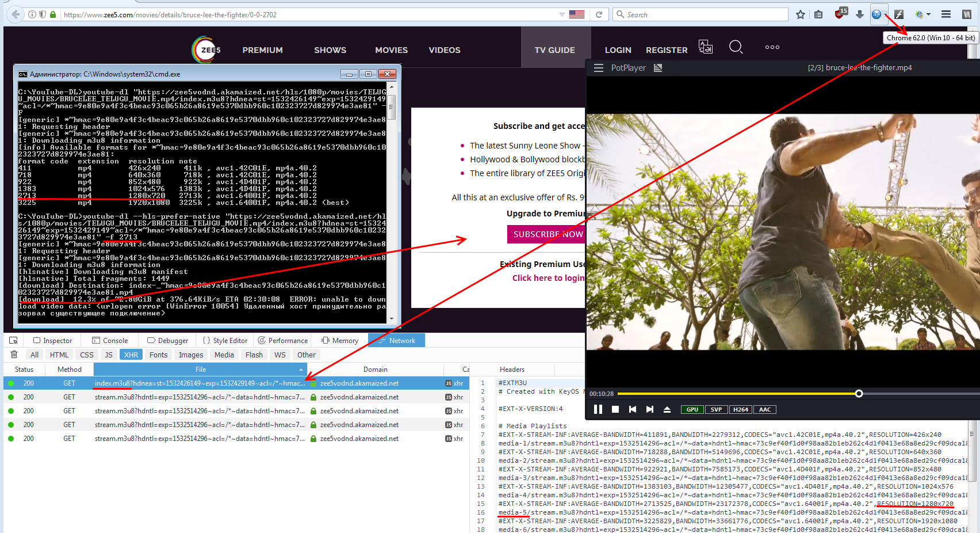
Task: Click the rightmost sidebar extension icon in toolbar
Action: pyautogui.click(x=967, y=14)
